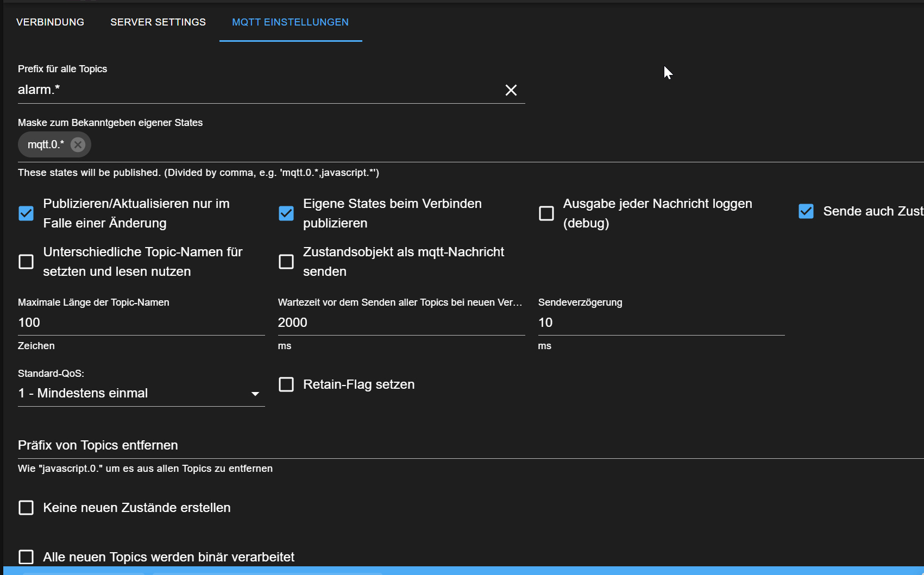Enable Alle neuen Topics werden binär verarbeitet
Screen dimensions: 924x575
(x=26, y=557)
